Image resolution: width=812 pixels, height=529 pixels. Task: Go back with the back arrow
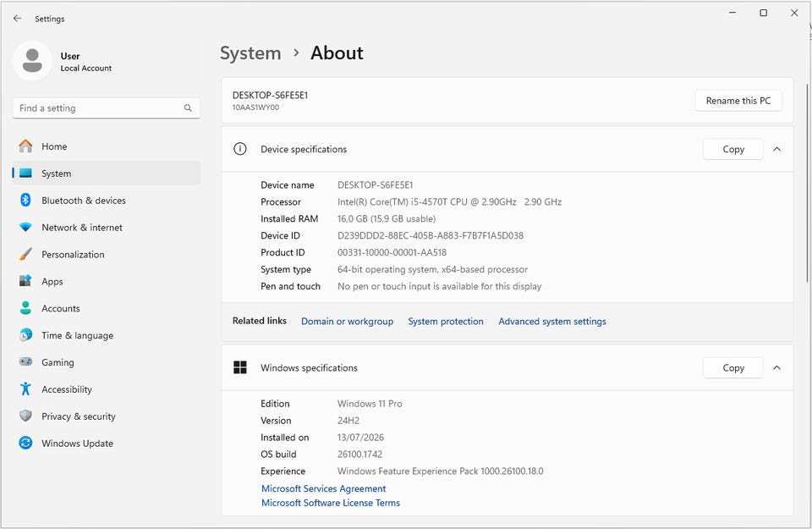pyautogui.click(x=17, y=18)
